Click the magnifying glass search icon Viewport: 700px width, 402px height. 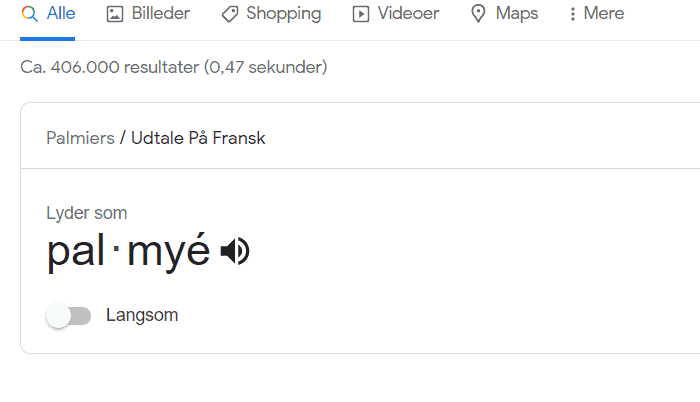[29, 14]
